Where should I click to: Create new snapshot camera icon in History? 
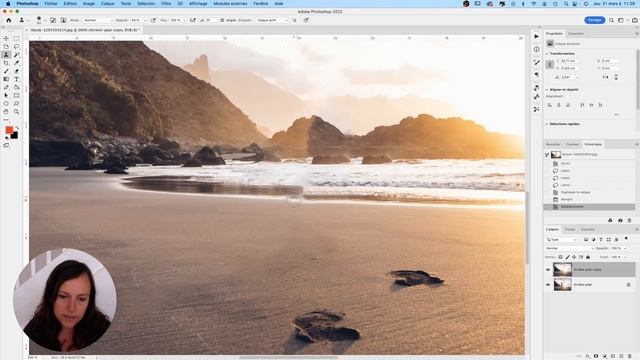coord(620,220)
